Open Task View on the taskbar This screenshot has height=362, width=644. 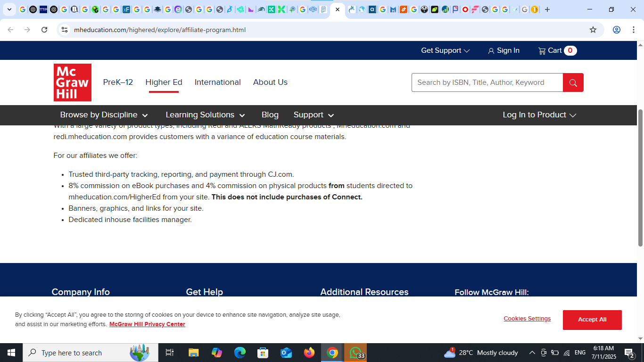[170, 353]
